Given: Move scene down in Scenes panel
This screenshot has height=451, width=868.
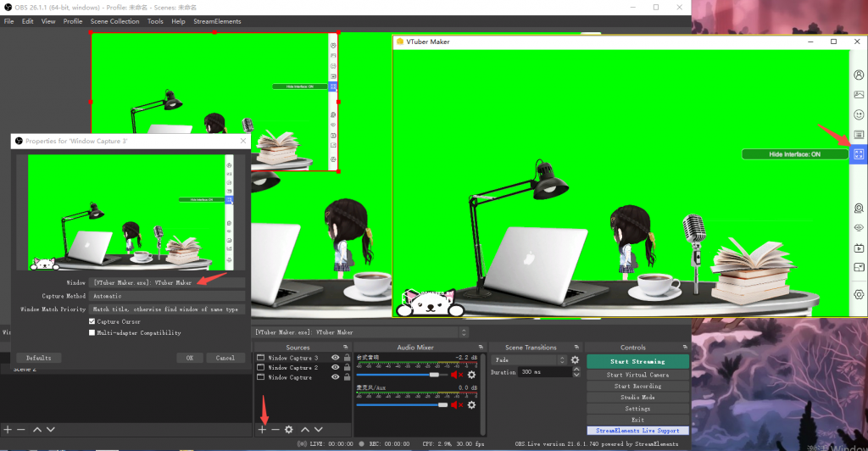Looking at the screenshot, I should click(x=50, y=430).
